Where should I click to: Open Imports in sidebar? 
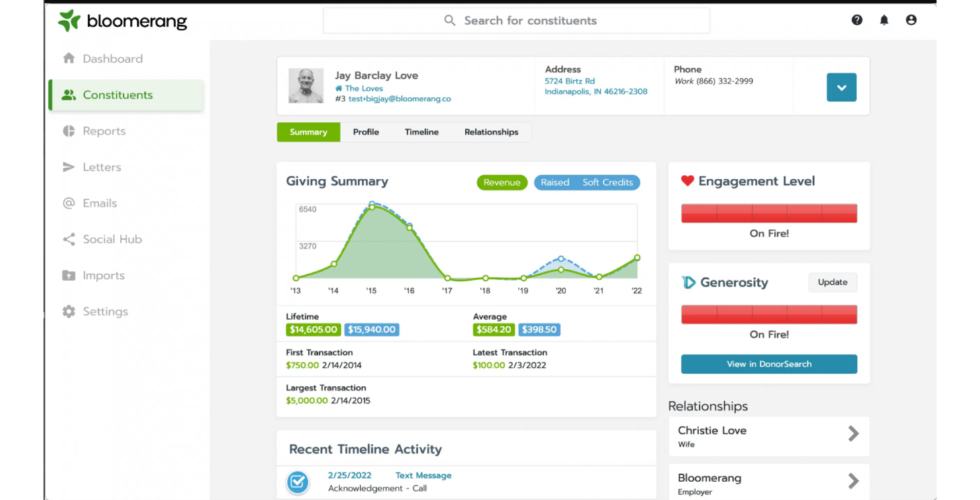103,275
